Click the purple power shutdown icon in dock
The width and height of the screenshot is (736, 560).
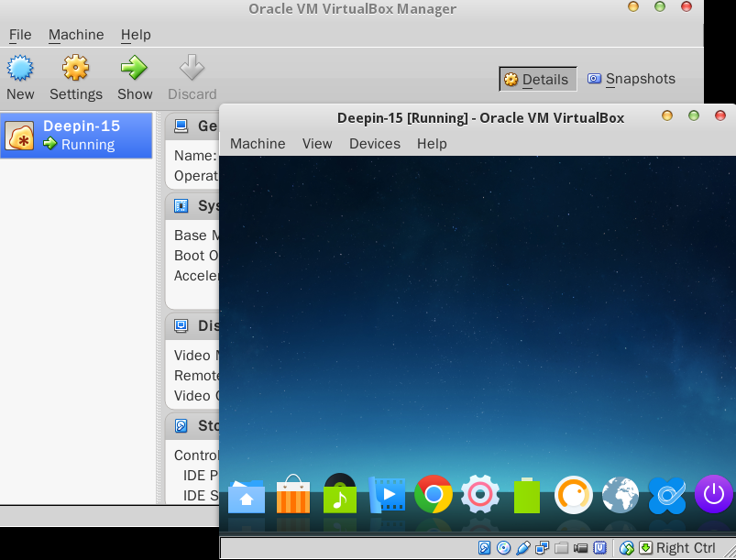point(714,494)
